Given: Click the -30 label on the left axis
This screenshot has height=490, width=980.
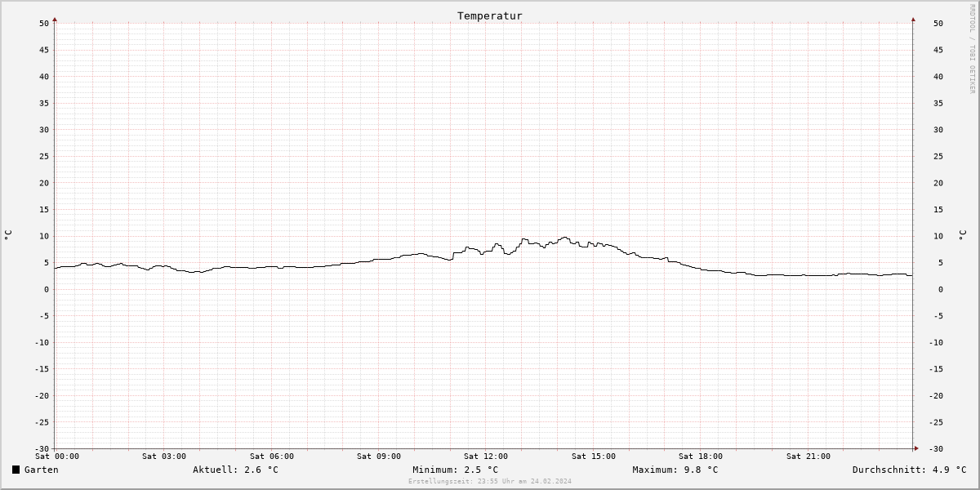Looking at the screenshot, I should coord(42,448).
